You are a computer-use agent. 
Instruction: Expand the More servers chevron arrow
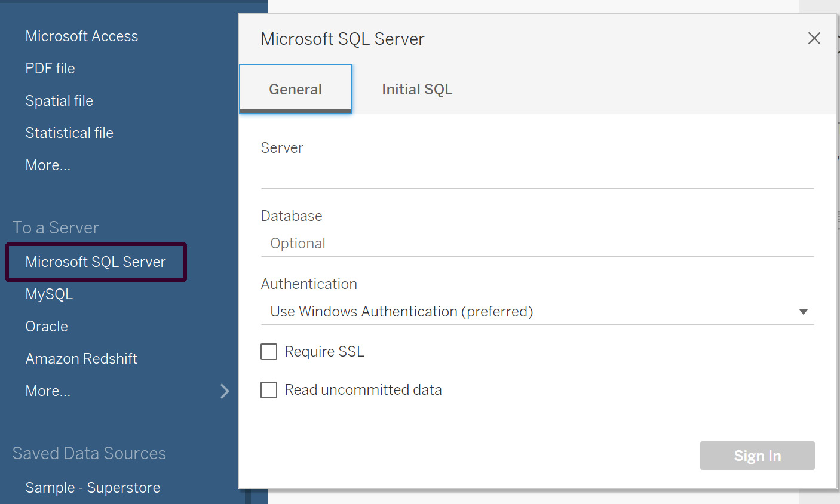(x=225, y=391)
